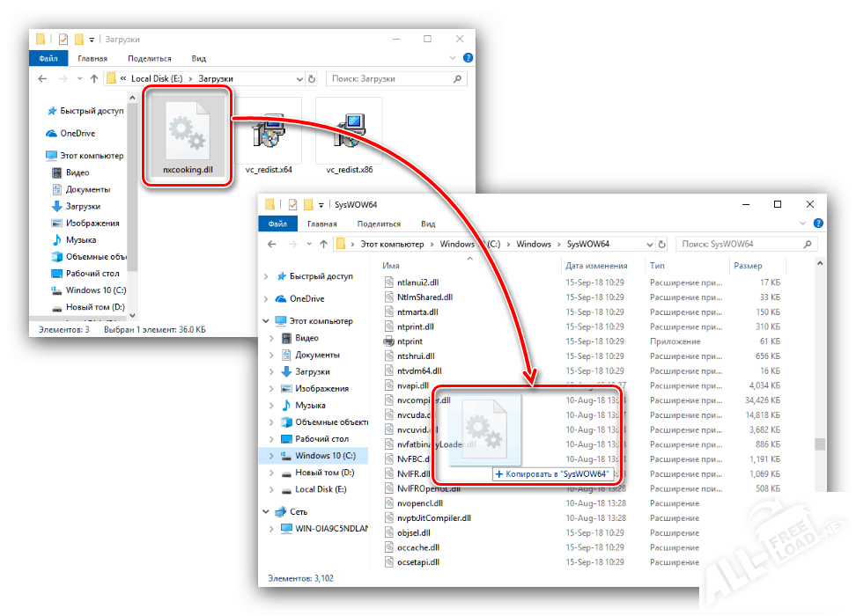This screenshot has height=616, width=856.
Task: Open the Файл tab in SysWOW64 window
Action: pyautogui.click(x=277, y=224)
